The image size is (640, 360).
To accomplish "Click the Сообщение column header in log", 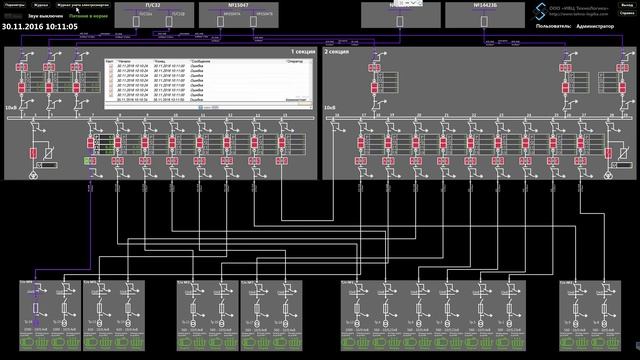I will (x=200, y=61).
